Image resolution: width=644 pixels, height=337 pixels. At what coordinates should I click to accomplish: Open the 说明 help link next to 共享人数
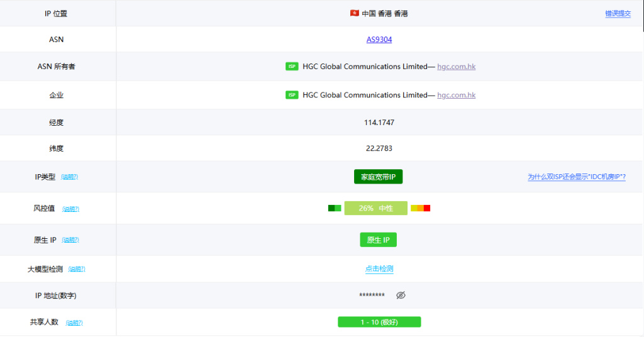pos(74,323)
